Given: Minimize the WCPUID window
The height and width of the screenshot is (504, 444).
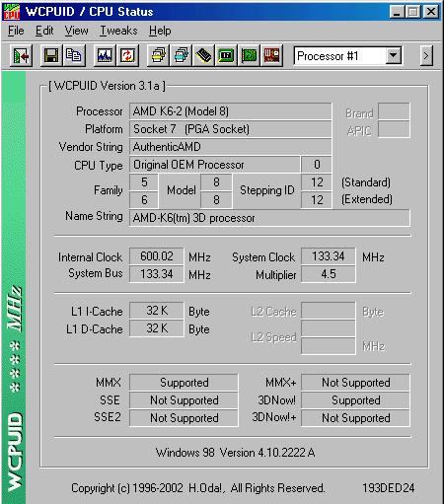Looking at the screenshot, I should click(x=397, y=12).
